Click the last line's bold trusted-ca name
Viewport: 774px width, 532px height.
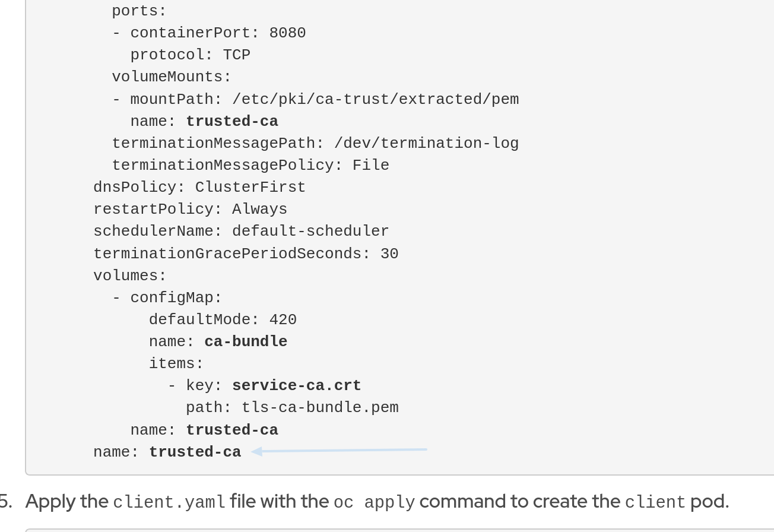195,452
